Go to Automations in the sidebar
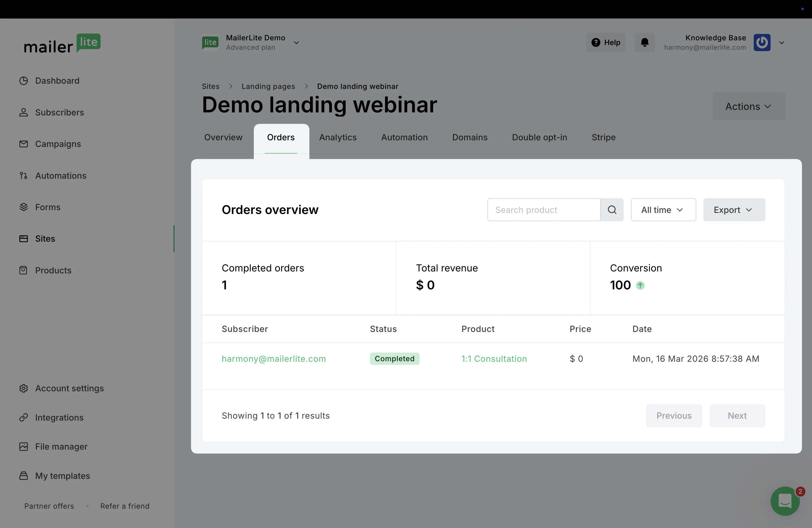The image size is (812, 528). 60,176
